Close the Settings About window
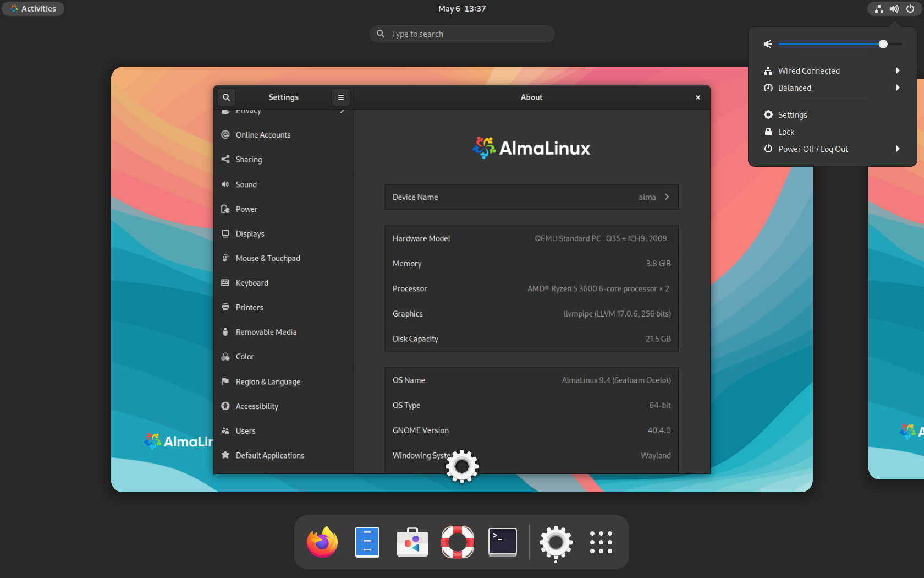 click(698, 97)
